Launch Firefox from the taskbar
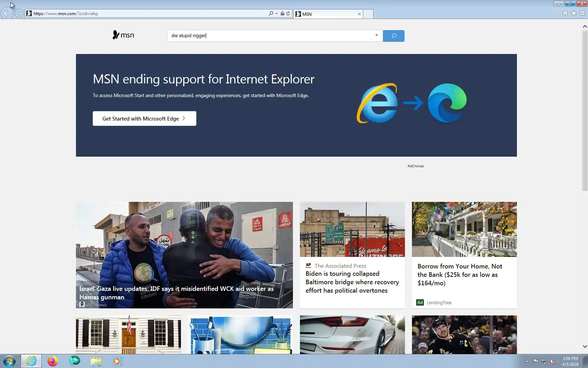Screen dimensions: 588x368 52,361
